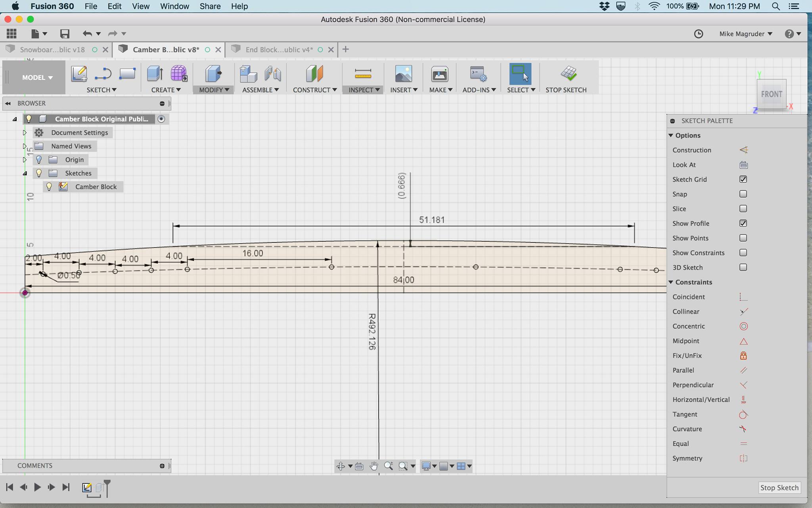Open the job status clock icon

tap(699, 34)
